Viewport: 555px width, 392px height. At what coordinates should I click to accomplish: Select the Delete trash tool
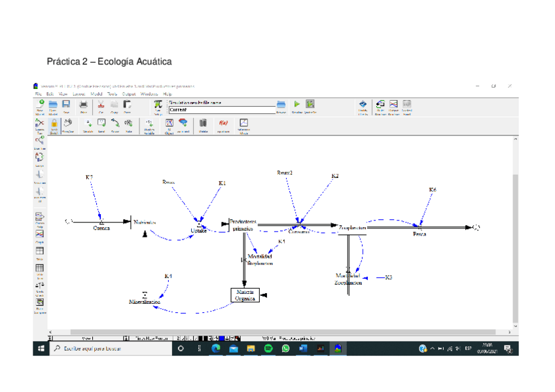203,124
